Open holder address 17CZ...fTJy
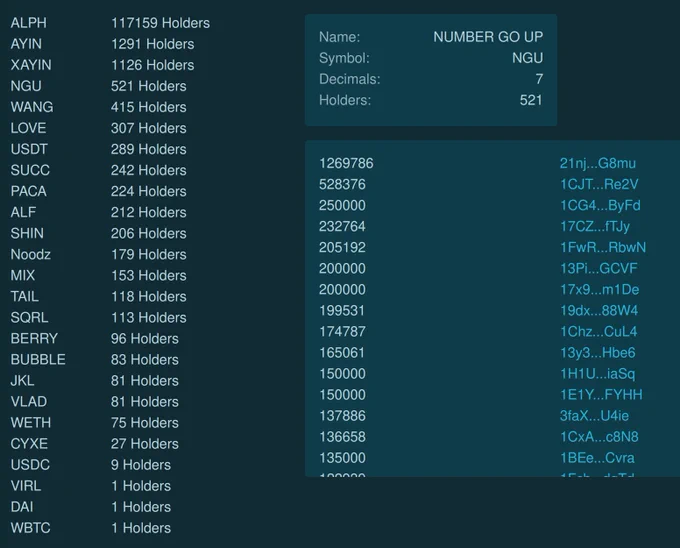 pyautogui.click(x=595, y=226)
